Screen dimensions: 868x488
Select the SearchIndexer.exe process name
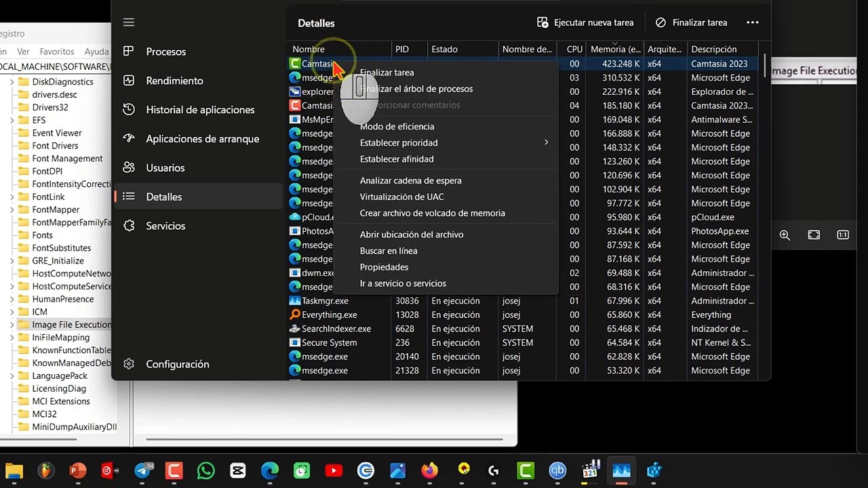336,329
